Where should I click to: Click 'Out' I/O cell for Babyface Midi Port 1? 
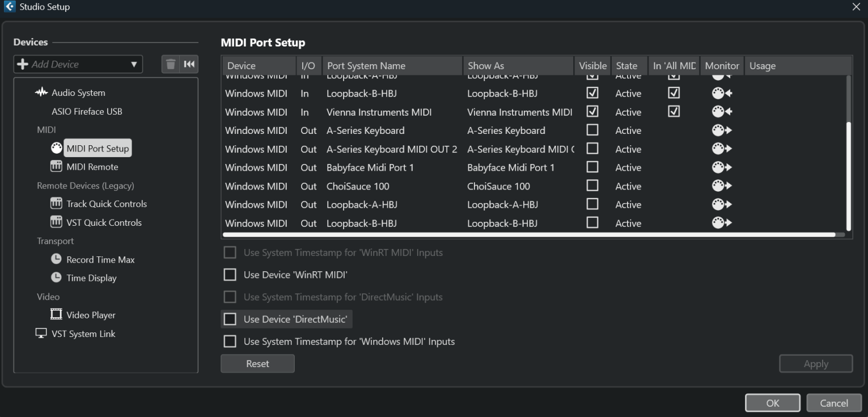coord(308,167)
